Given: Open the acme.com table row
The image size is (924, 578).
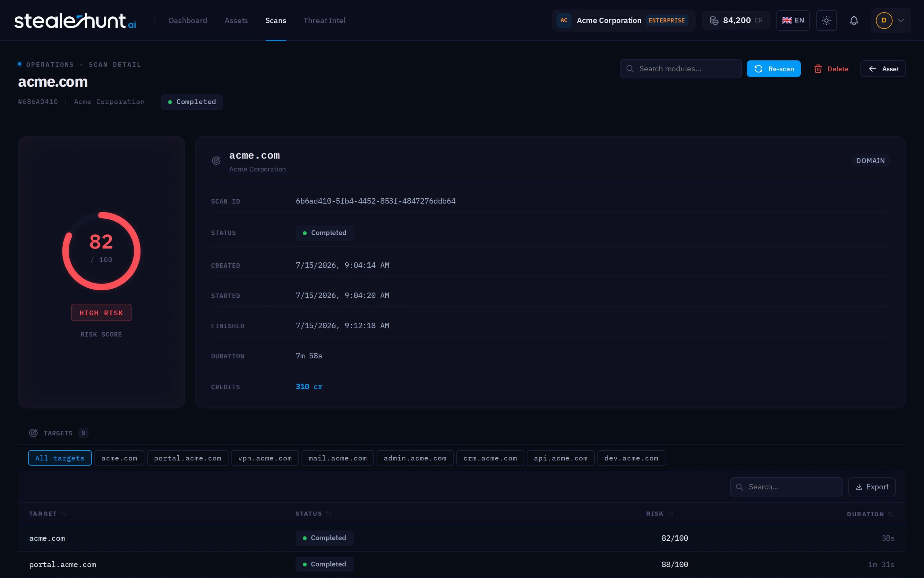Looking at the screenshot, I should coord(462,538).
